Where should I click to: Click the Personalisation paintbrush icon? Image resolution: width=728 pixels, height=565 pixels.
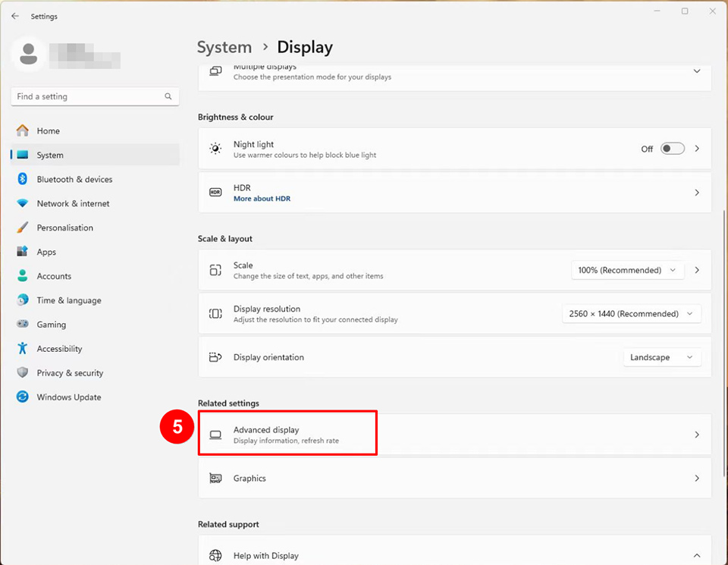click(x=22, y=228)
